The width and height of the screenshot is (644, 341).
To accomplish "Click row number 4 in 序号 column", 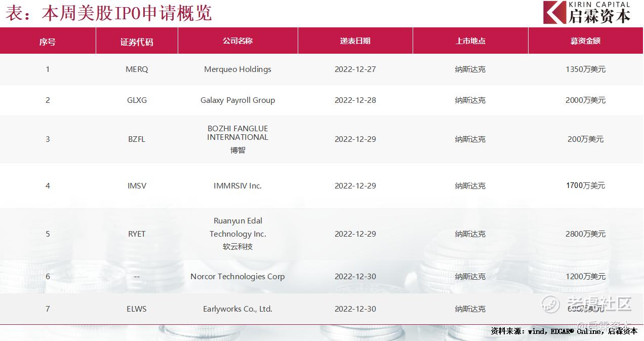I will click(x=48, y=186).
